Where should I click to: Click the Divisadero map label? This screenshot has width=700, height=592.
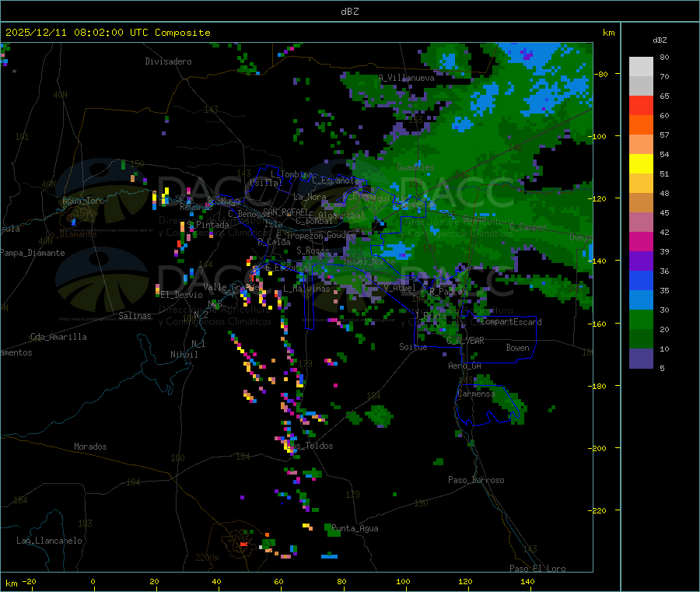(168, 61)
